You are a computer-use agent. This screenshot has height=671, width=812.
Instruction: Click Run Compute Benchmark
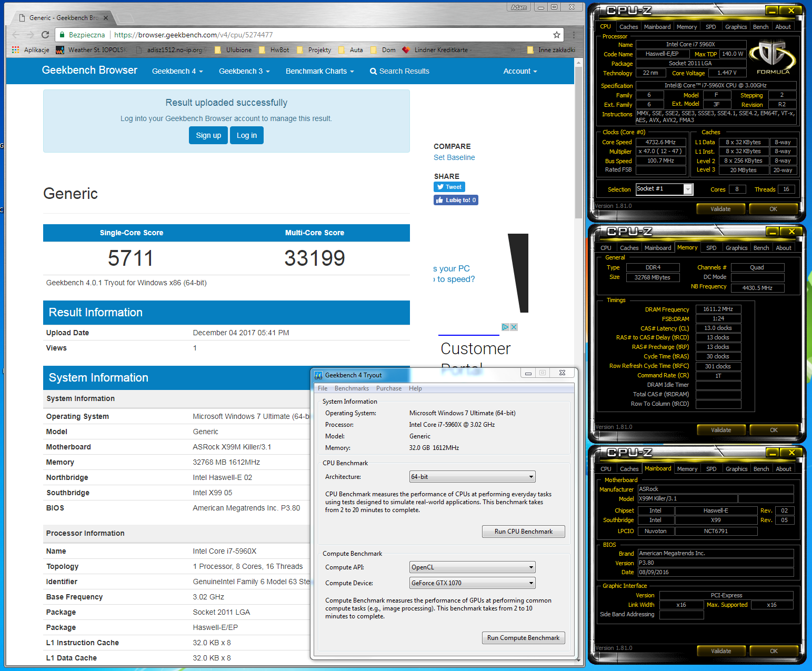pos(524,638)
